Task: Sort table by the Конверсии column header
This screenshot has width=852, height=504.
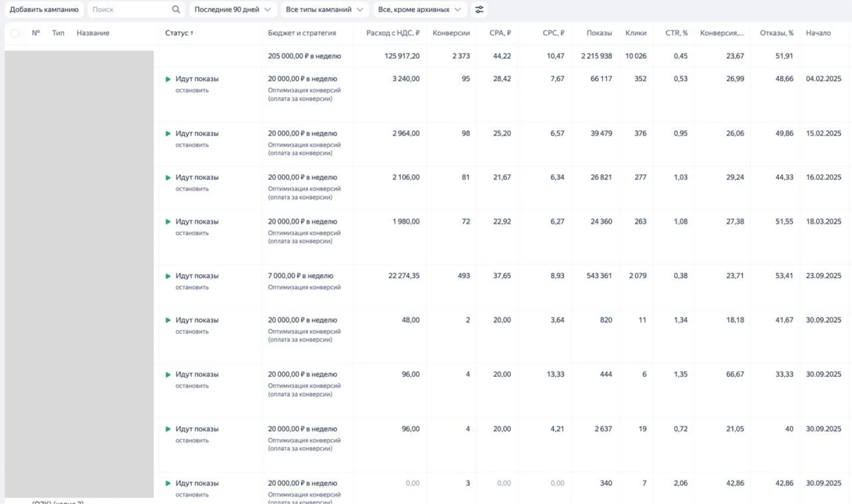Action: tap(451, 33)
